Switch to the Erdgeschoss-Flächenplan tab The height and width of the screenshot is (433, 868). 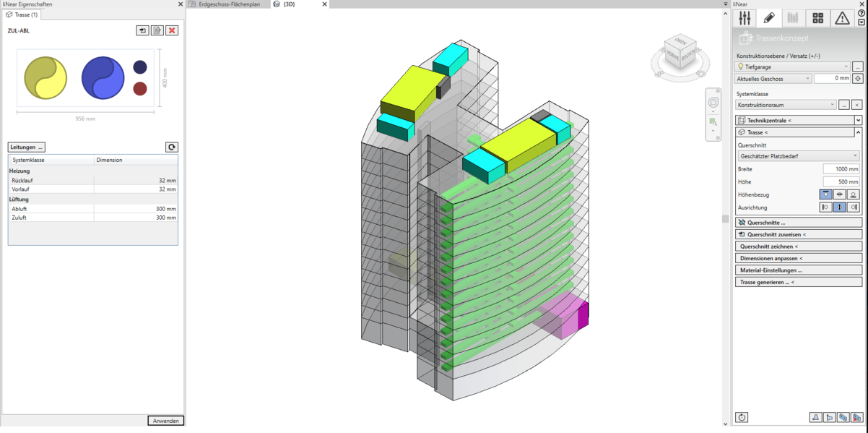pos(228,4)
